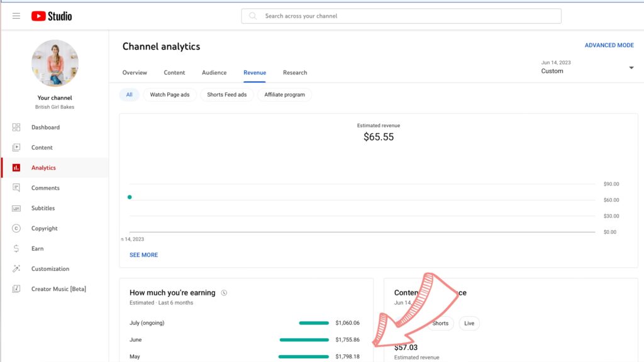
Task: Open the Copyright circle icon
Action: point(16,228)
